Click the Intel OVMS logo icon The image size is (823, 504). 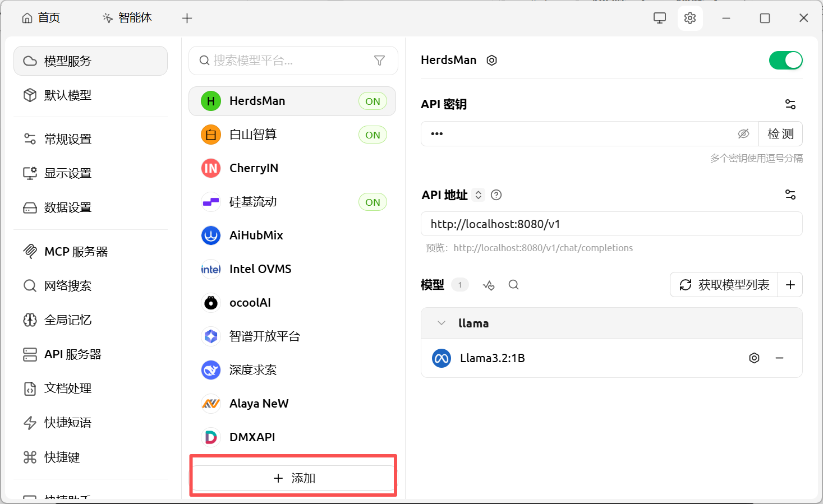point(211,269)
